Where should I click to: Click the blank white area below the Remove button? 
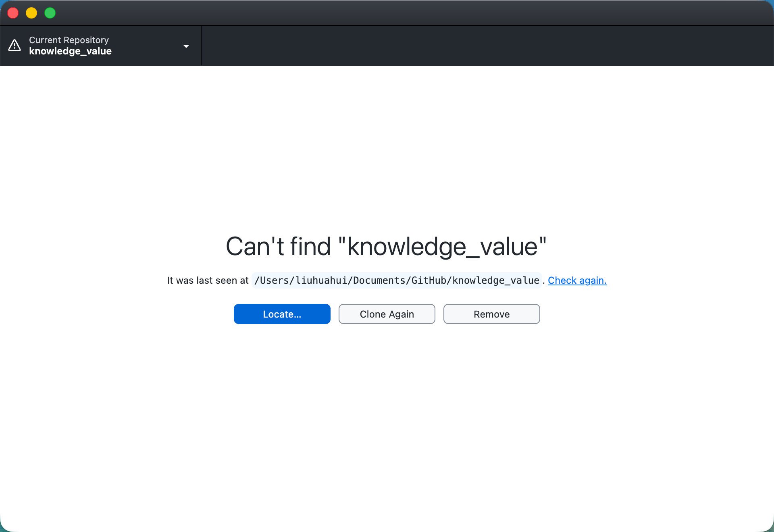(492, 403)
